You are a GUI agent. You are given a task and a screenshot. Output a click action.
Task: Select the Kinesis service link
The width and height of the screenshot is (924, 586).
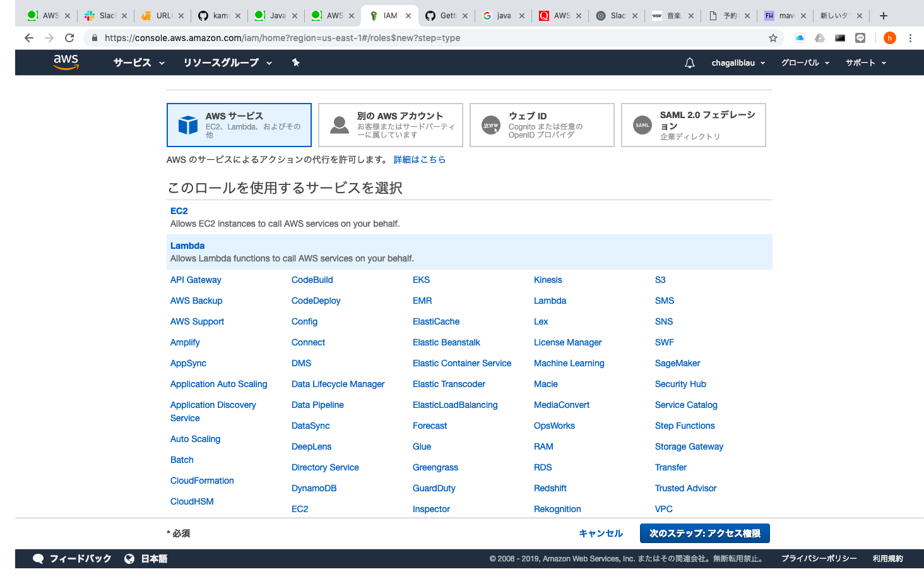point(548,280)
